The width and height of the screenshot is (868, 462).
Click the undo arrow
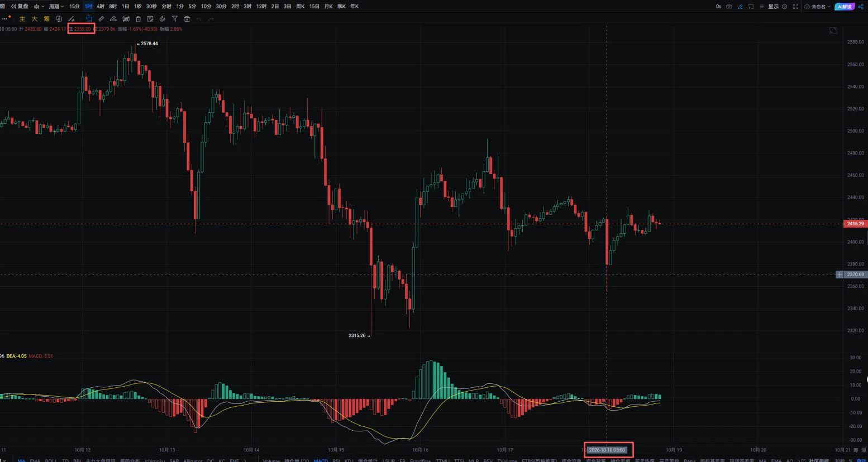point(199,19)
